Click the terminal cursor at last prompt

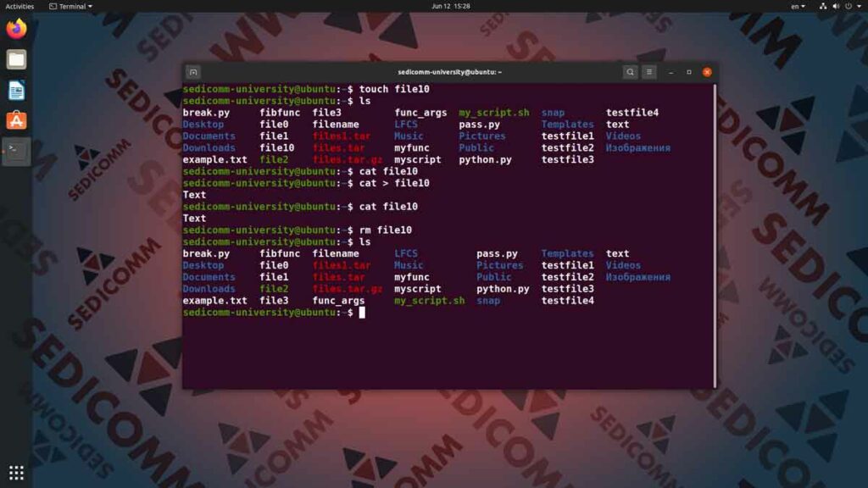pos(362,313)
